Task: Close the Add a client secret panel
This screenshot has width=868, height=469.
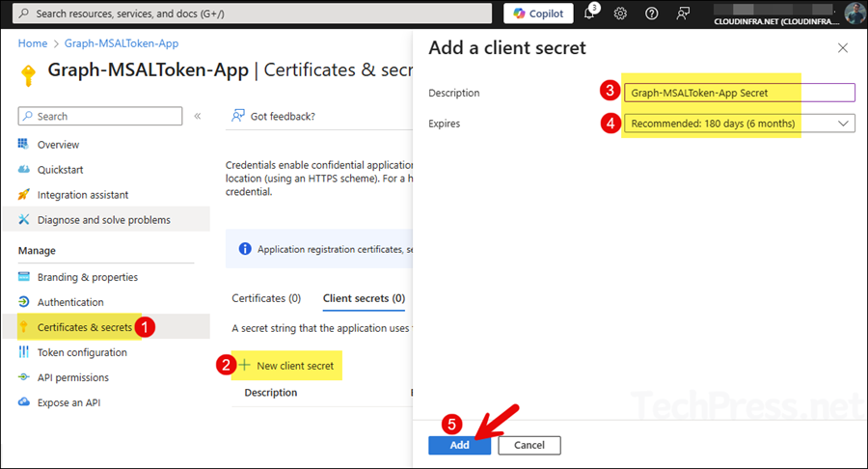Action: [843, 47]
